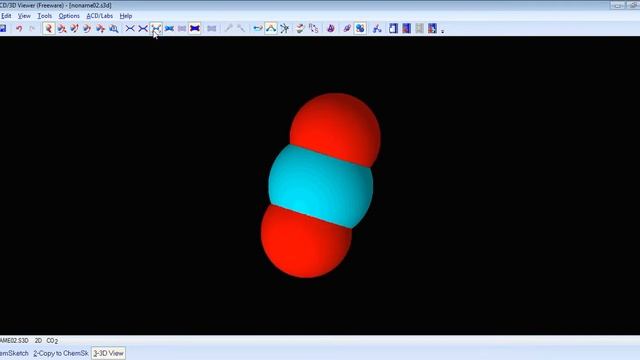640x360 pixels.
Task: Select the highlighted dark blue Disks display icon
Action: pyautogui.click(x=195, y=28)
